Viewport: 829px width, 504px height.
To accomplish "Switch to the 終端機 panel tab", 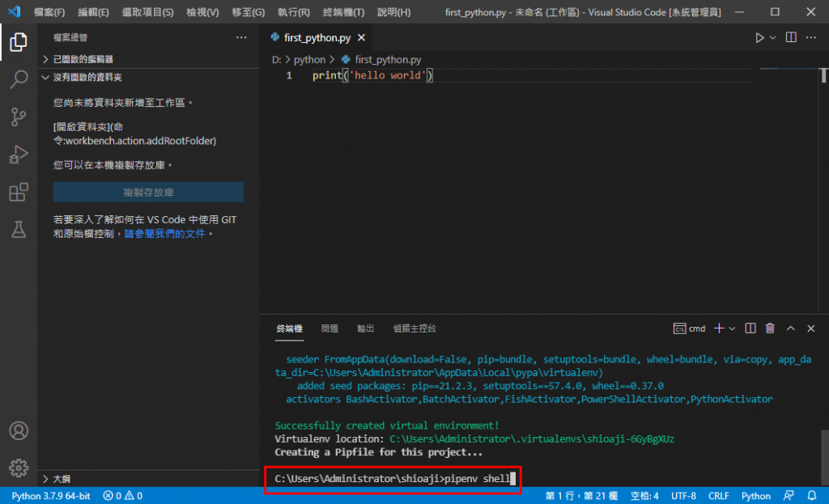I will click(289, 328).
